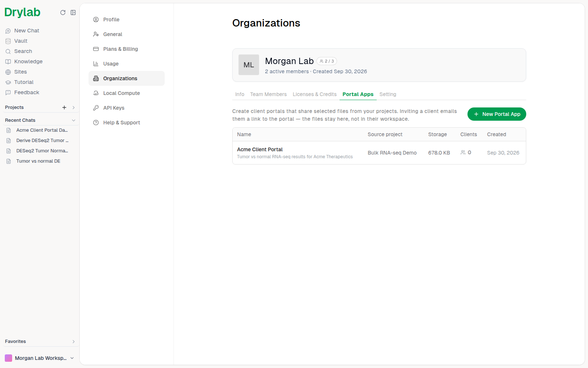
Task: Open the Morgan Lab Workspace switcher dropdown
Action: (x=40, y=358)
